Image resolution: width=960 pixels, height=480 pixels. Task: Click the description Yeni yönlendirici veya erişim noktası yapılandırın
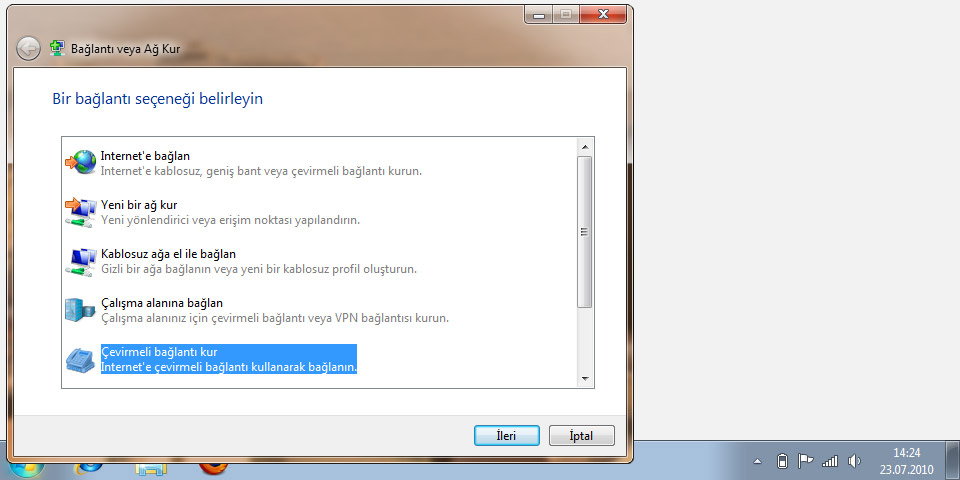coord(230,220)
